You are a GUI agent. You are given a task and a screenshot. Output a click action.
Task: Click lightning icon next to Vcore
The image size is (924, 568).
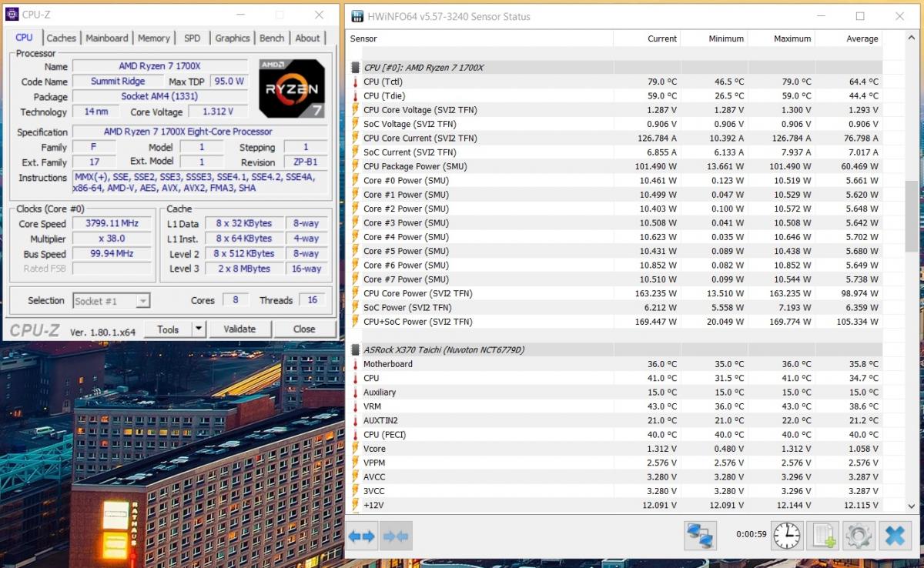(356, 449)
